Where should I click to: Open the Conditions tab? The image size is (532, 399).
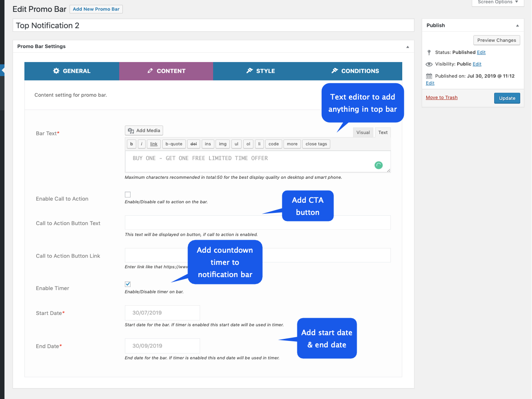point(355,71)
